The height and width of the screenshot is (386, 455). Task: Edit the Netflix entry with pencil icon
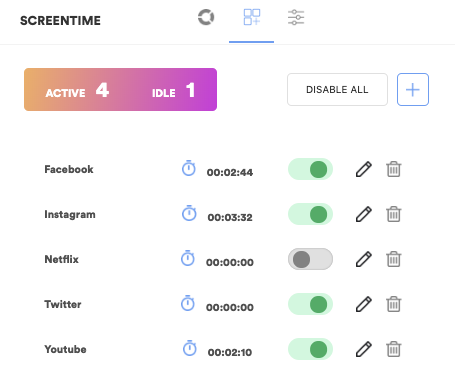tap(364, 259)
